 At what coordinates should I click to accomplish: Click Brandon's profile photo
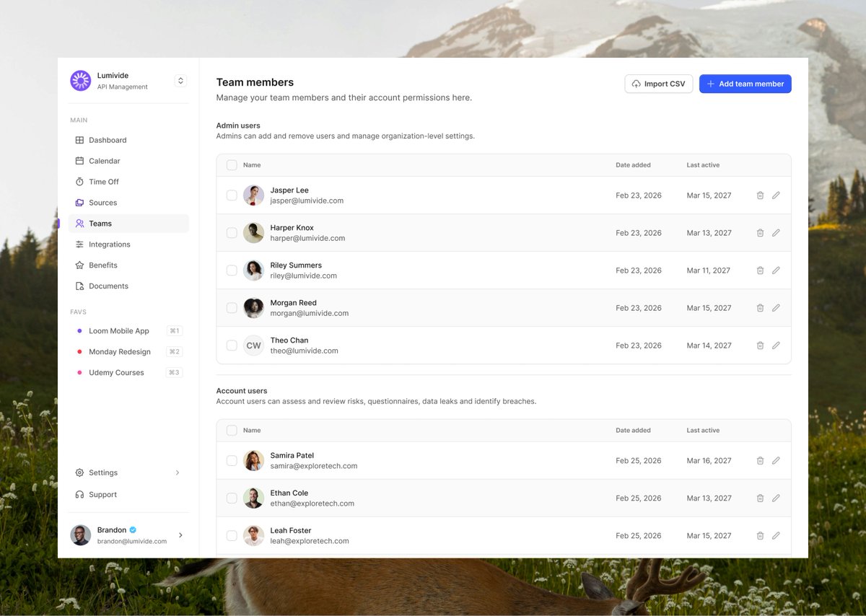pyautogui.click(x=80, y=535)
